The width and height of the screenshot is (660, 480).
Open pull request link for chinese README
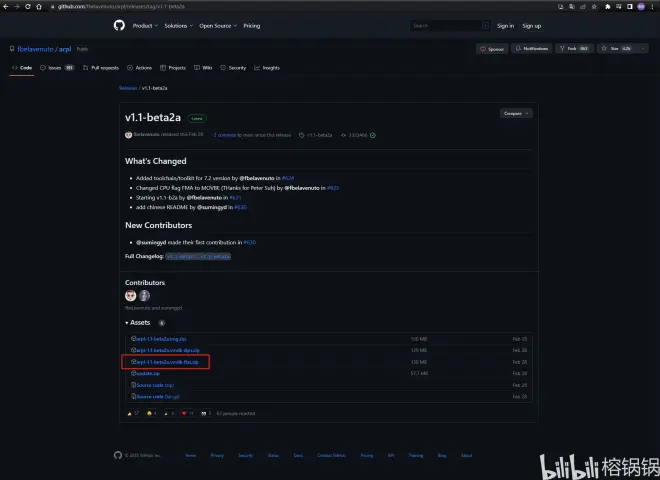tap(240, 207)
